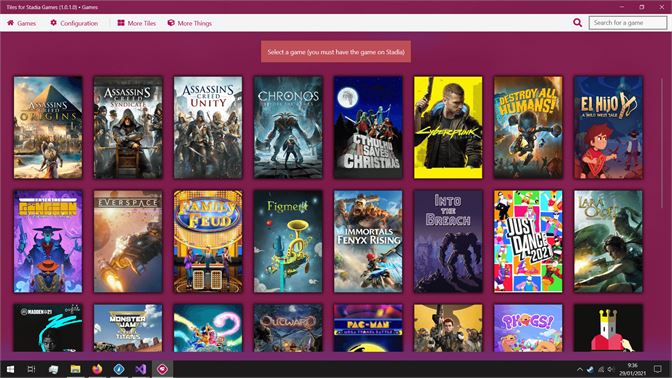Choose Destroy All Humans cover
672x378 pixels.
[528, 127]
